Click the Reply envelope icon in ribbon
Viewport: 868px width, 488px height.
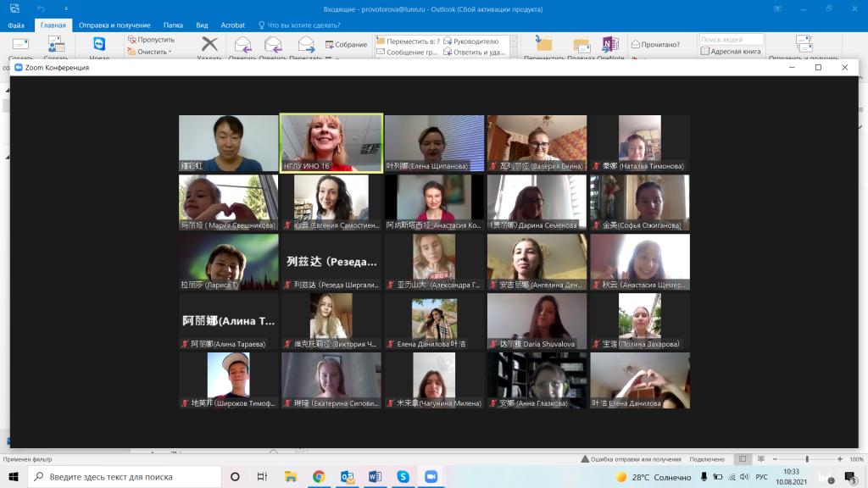pos(242,45)
